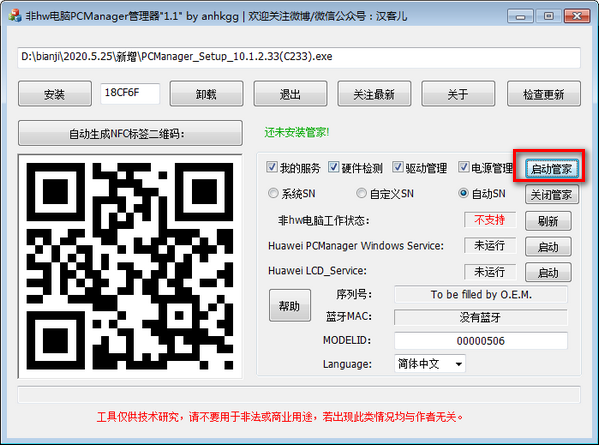Click the 启动管家 button
599x445 pixels.
(551, 169)
